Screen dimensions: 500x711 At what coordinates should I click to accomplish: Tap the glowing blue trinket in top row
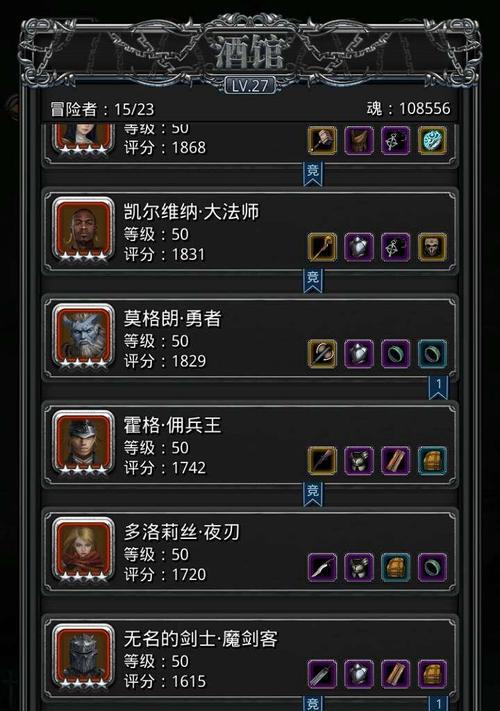point(432,141)
